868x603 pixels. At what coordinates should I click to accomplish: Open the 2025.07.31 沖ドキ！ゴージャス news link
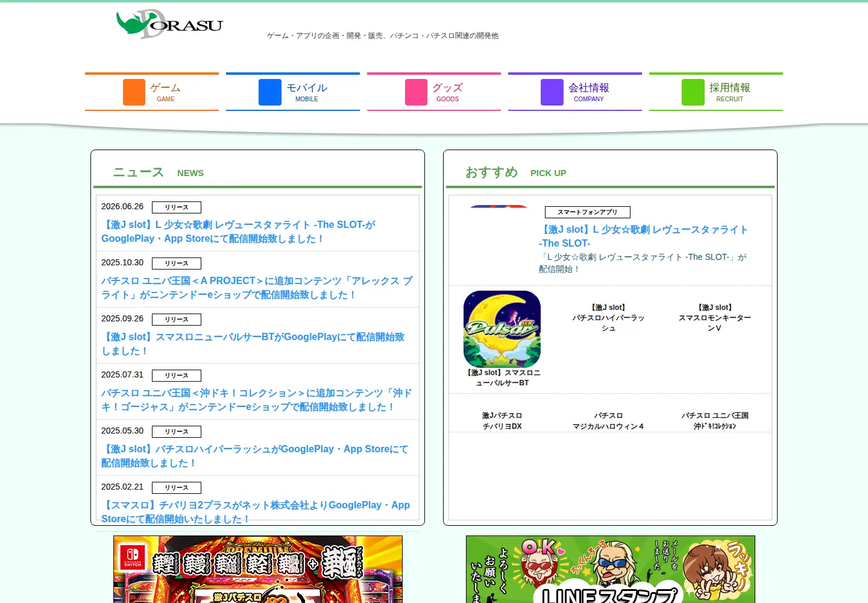click(x=257, y=400)
